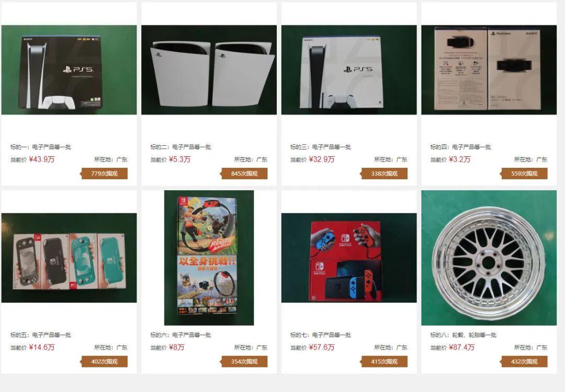The width and height of the screenshot is (565, 392).
Task: Open the PS5 Digital Edition box thumbnail
Action: tap(69, 70)
